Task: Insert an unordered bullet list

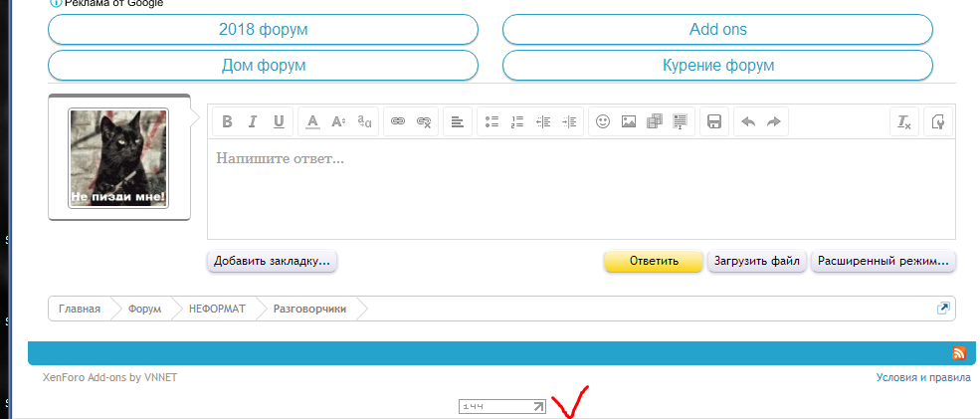Action: click(x=491, y=121)
